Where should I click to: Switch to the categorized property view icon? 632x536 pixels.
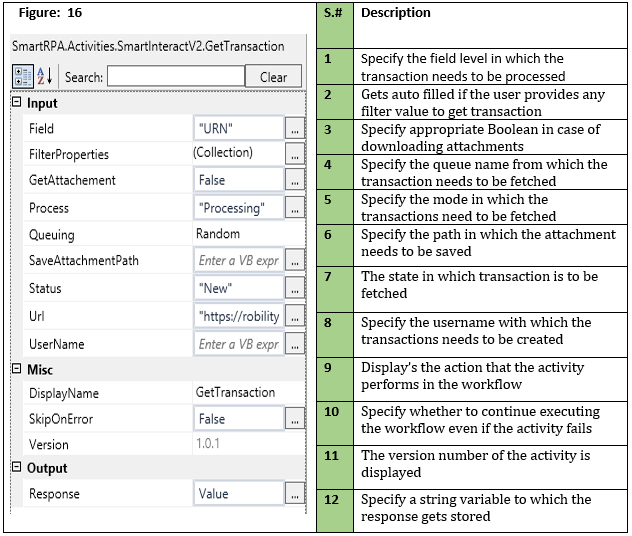22,77
